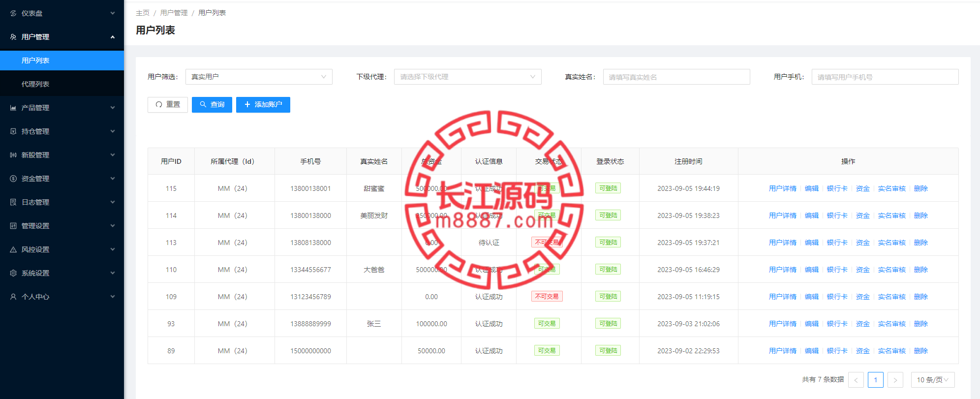Click the 添加账户 button

click(263, 105)
